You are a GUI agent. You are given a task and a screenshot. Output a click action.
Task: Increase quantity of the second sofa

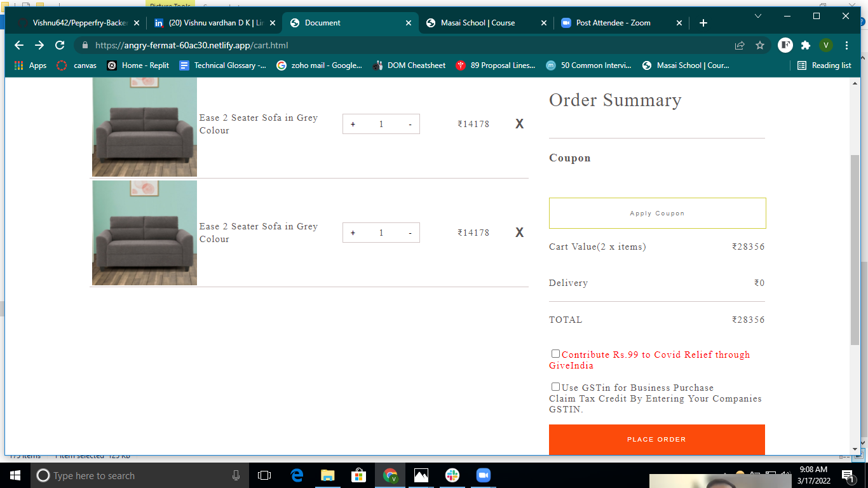(353, 233)
